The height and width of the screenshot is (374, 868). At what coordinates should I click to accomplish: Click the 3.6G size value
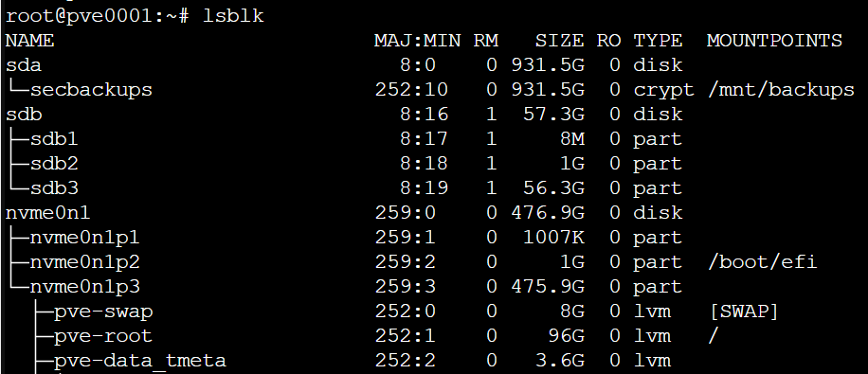point(560,360)
